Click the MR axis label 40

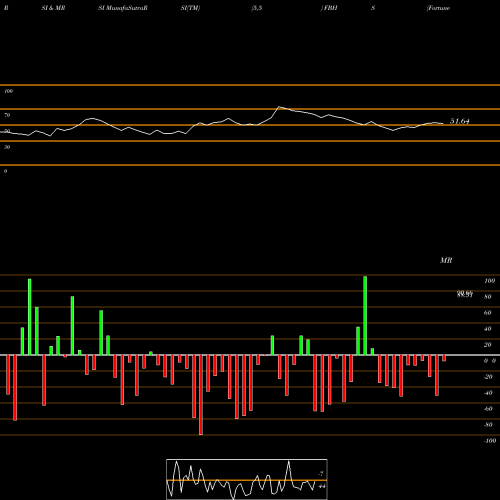click(488, 329)
